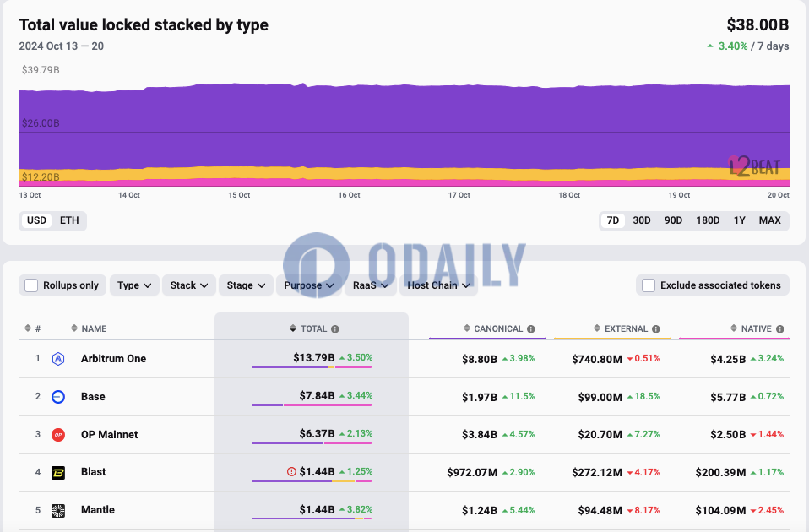Click Blast external value $272.12M
The image size is (809, 532).
[597, 472]
